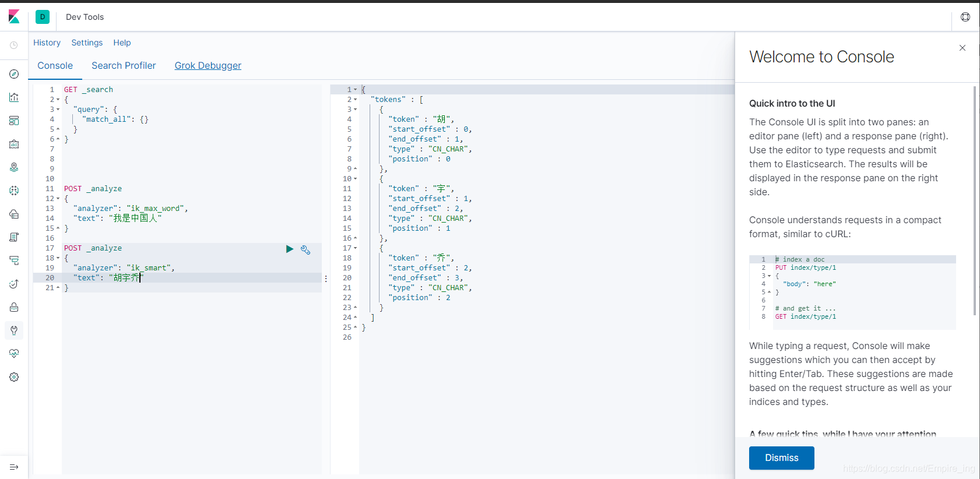Open Visualize chart icon in sidebar

pyautogui.click(x=14, y=97)
